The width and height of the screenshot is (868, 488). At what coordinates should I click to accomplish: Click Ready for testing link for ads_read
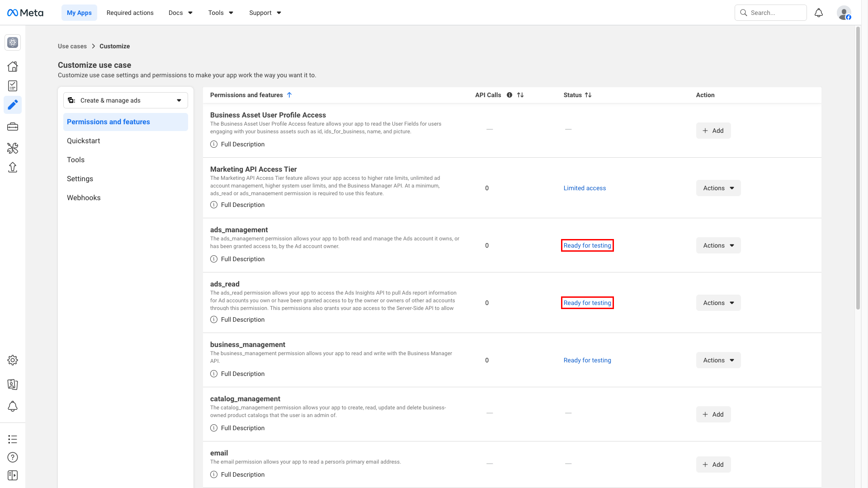587,303
